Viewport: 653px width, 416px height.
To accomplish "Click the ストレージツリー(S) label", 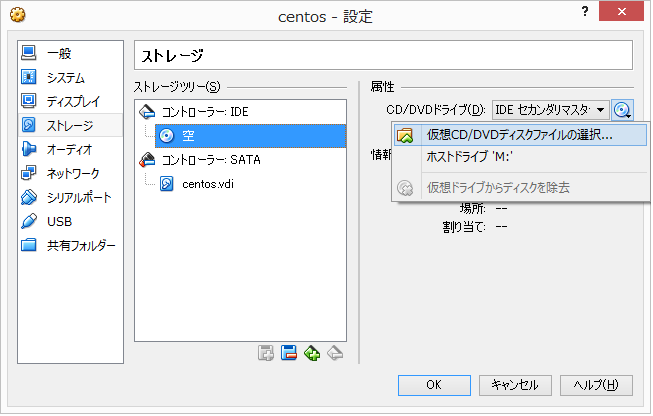I will [x=177, y=87].
